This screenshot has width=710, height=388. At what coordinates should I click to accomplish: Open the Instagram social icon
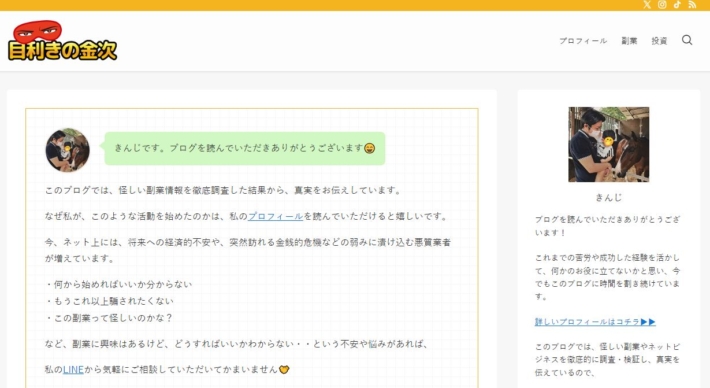662,5
